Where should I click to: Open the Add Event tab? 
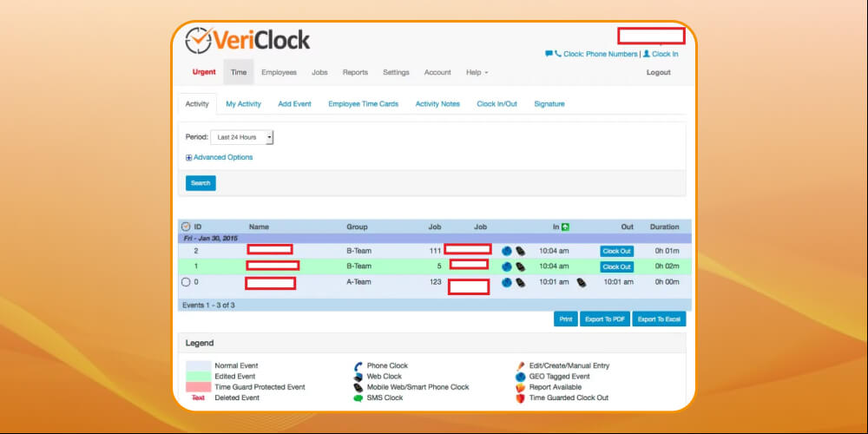[x=294, y=104]
